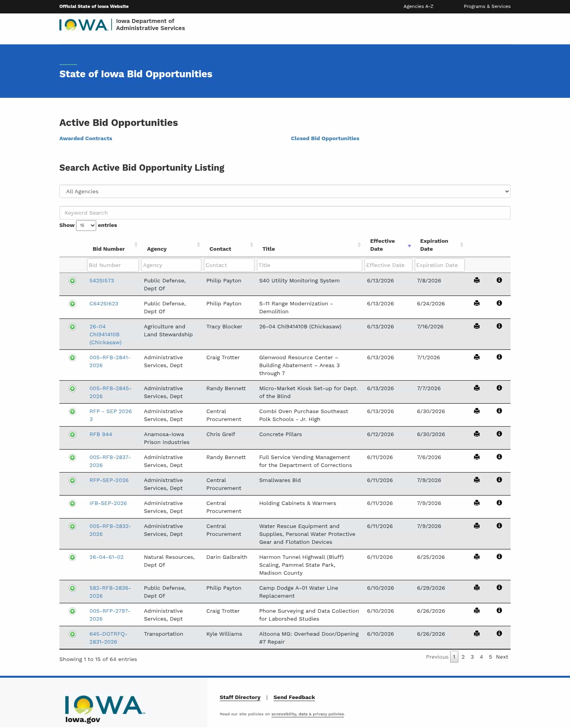Viewport: 570px width, 728px height.
Task: Open bid number 005-RFB-2845-2026 link
Action: [x=110, y=393]
